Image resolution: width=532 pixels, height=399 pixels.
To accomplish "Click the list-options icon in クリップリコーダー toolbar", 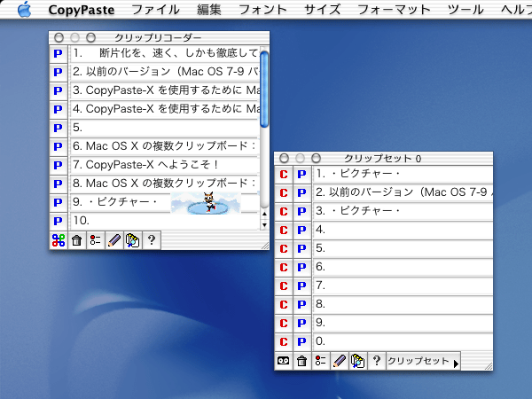I will coord(96,240).
